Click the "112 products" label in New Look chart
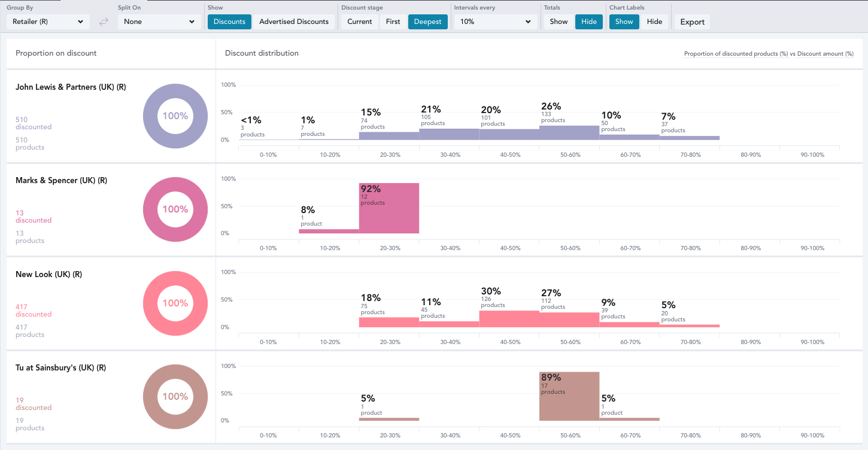The image size is (868, 450). [553, 304]
